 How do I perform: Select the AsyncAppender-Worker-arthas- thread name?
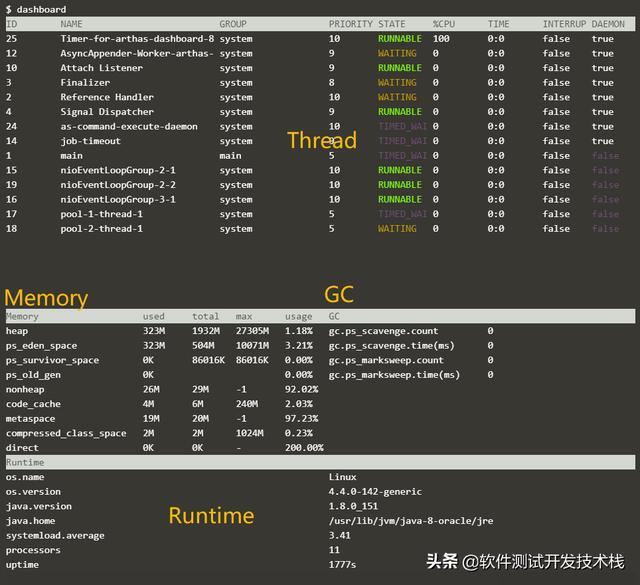137,53
